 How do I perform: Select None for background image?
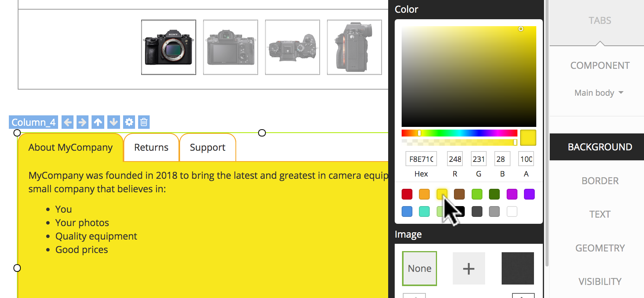419,268
